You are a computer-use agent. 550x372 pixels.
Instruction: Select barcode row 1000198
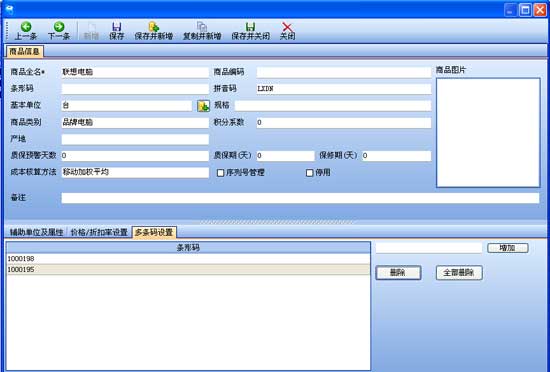click(x=188, y=259)
